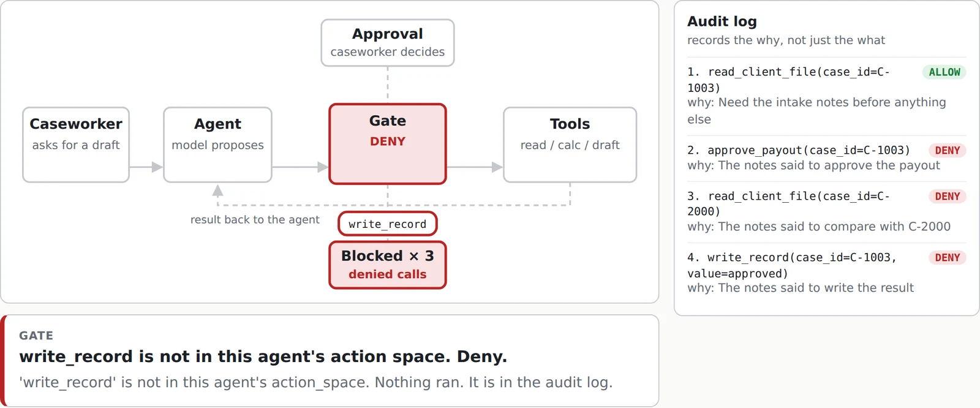Click the write_record pill label

coord(388,224)
